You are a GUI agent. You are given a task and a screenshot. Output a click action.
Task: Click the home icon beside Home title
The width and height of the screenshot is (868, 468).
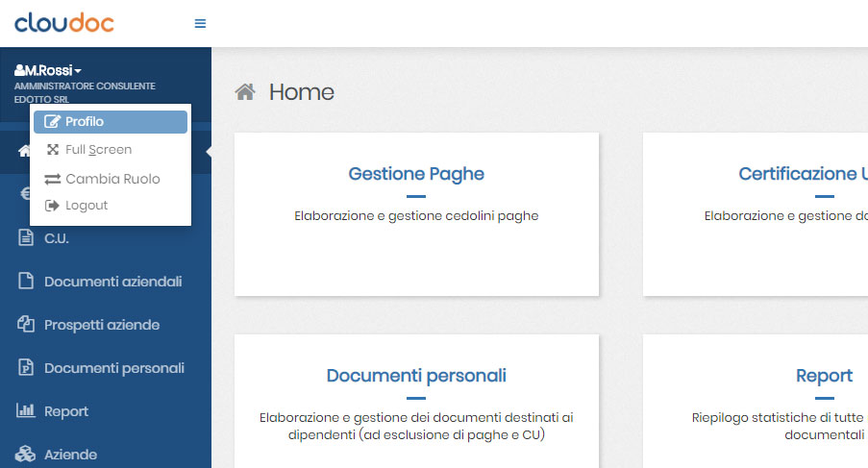pyautogui.click(x=246, y=92)
